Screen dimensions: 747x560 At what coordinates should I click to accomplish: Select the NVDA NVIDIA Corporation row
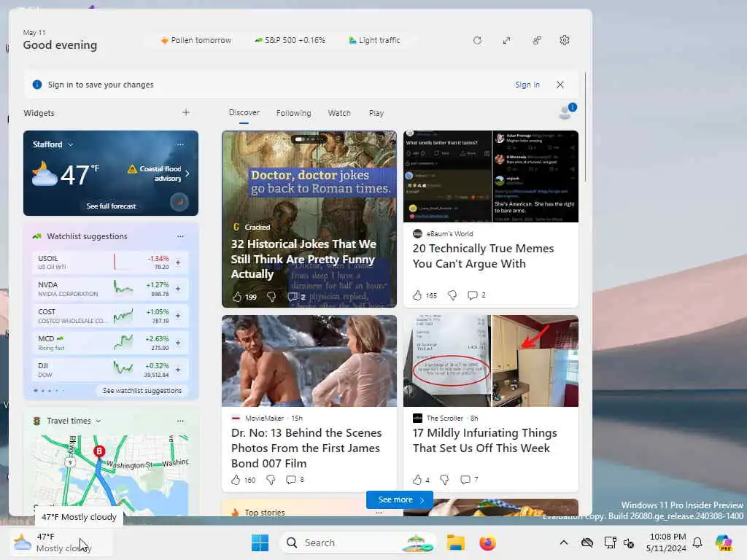(x=110, y=289)
